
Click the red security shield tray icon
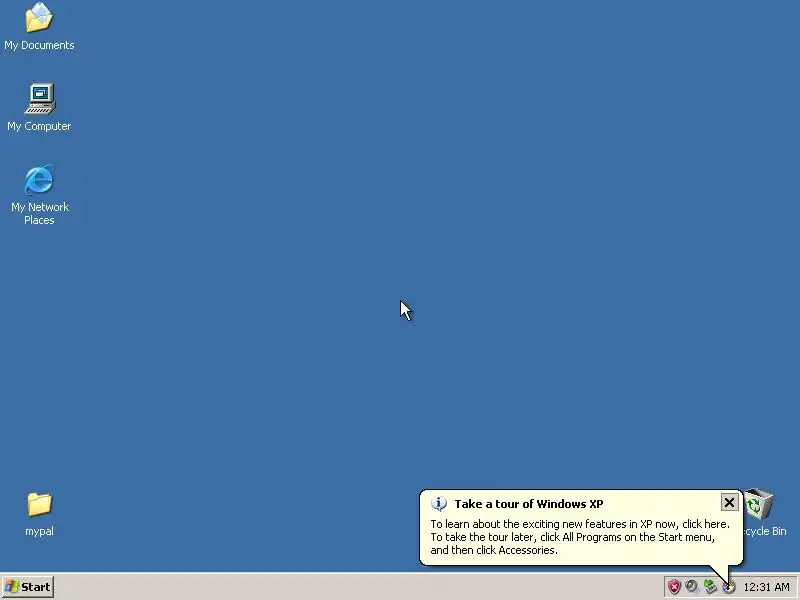(674, 587)
